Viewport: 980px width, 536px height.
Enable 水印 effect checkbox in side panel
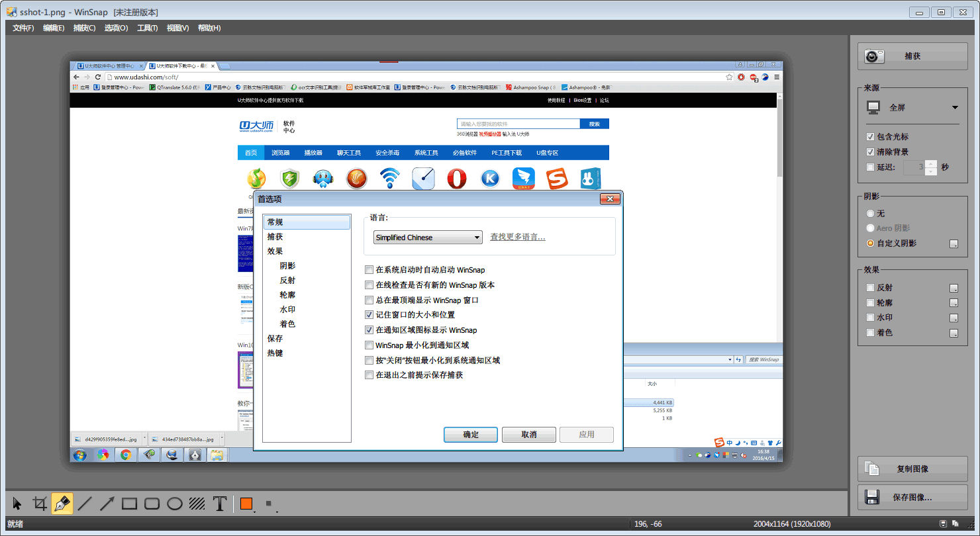(870, 318)
